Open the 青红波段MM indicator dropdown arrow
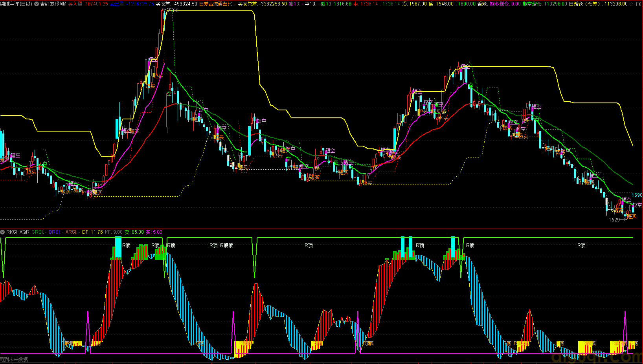 point(37,4)
